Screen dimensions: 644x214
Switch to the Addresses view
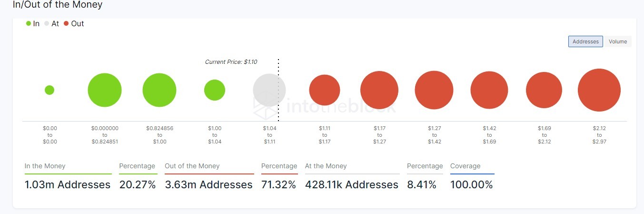[585, 41]
